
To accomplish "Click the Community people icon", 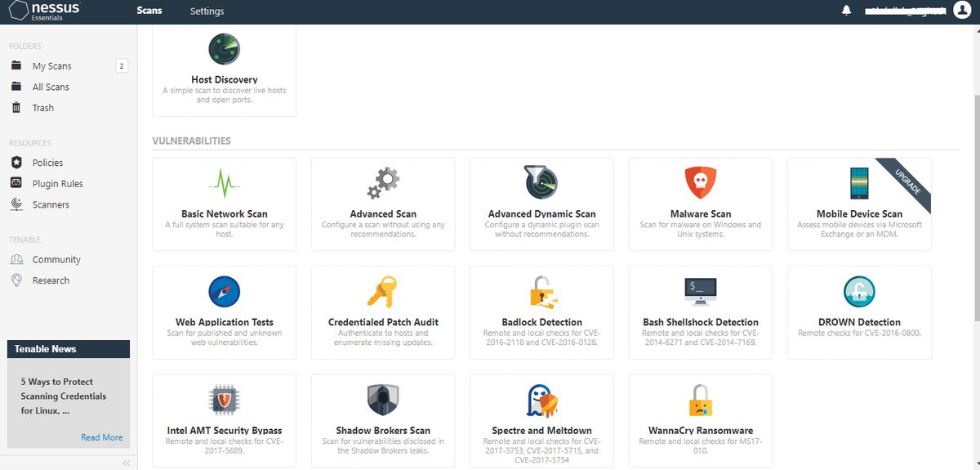I will click(16, 259).
